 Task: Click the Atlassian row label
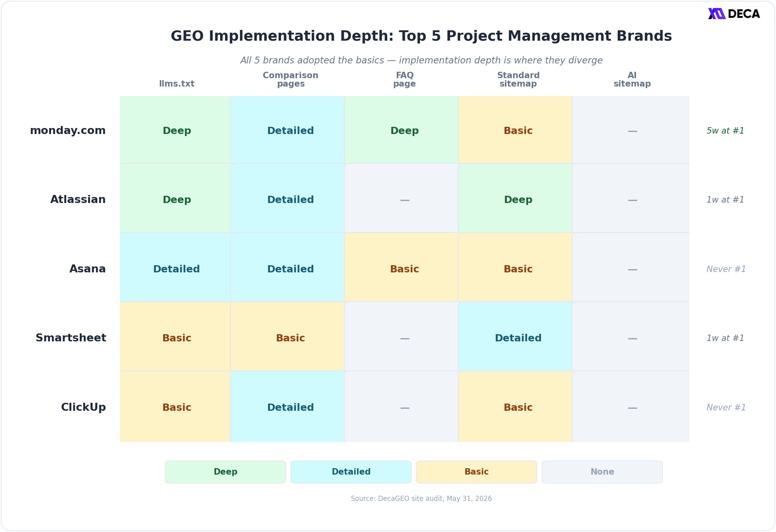coord(78,199)
